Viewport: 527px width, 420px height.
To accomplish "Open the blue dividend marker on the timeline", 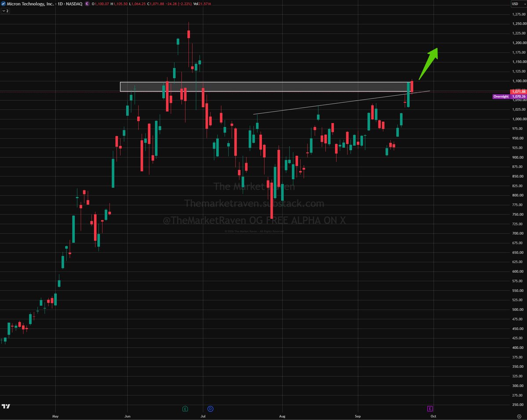I will pos(211,409).
